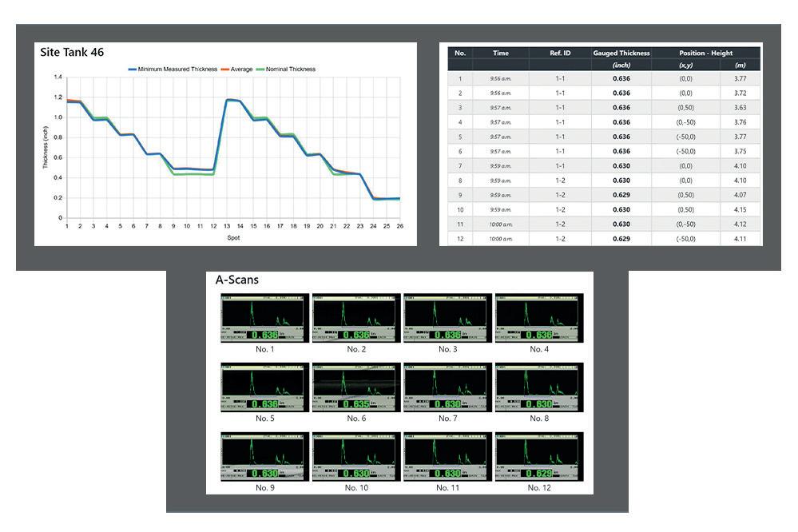Click height value 3.72 in table
This screenshot has width=798, height=532.
(740, 93)
